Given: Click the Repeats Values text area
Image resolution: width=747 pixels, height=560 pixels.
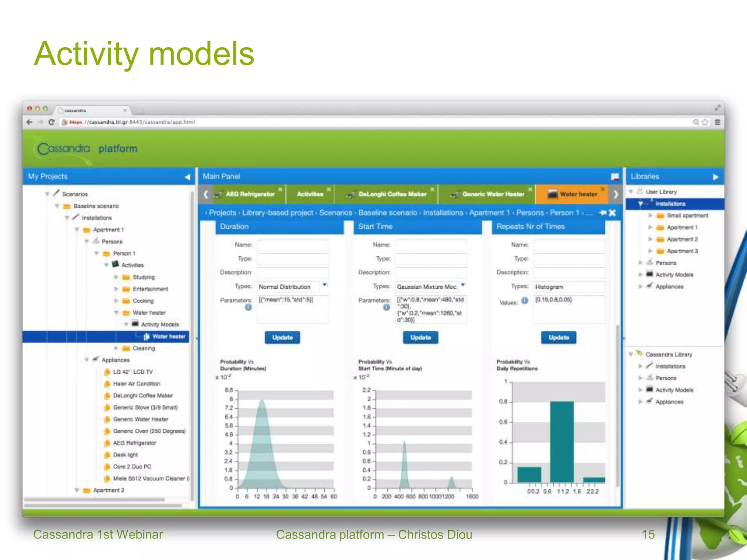Looking at the screenshot, I should coord(569,310).
